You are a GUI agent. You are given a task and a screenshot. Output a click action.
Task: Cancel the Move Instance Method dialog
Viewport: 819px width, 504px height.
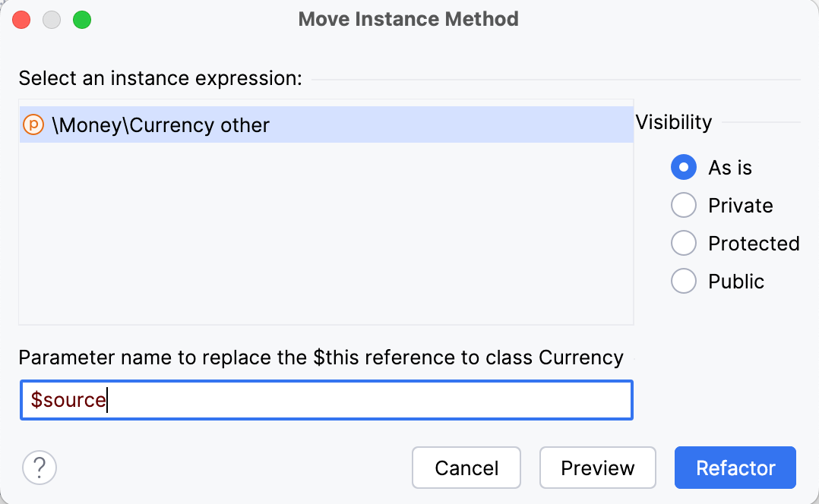(466, 468)
